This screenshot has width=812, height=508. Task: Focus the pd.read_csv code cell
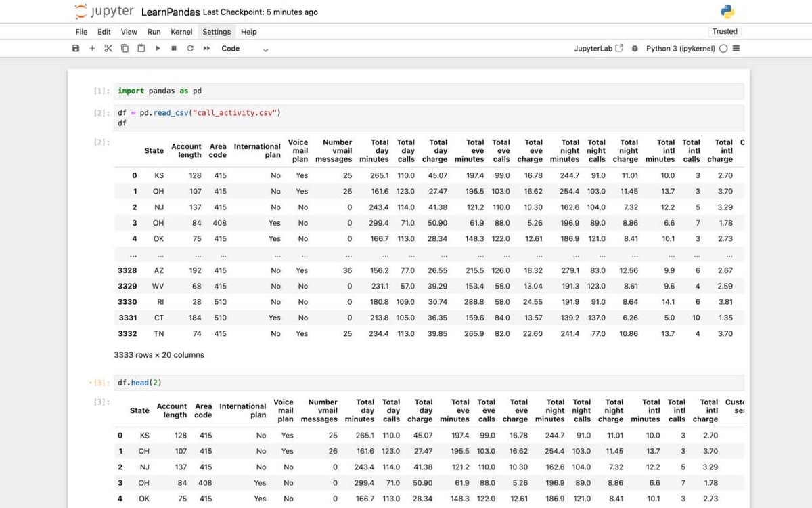429,118
